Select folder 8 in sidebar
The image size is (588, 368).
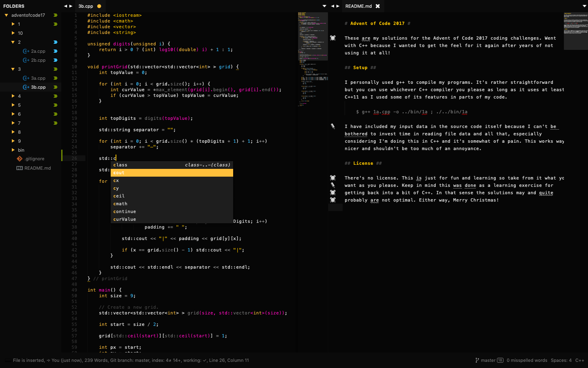[x=31, y=132]
